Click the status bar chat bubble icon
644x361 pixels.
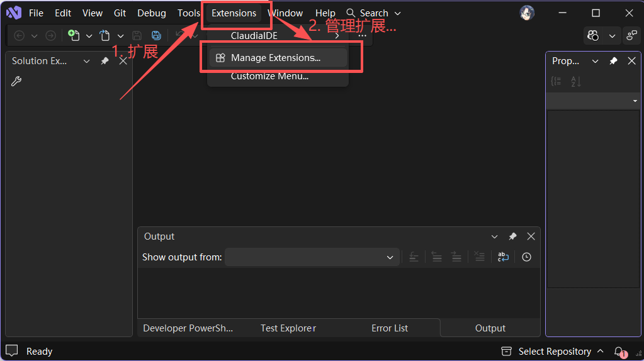tap(12, 351)
